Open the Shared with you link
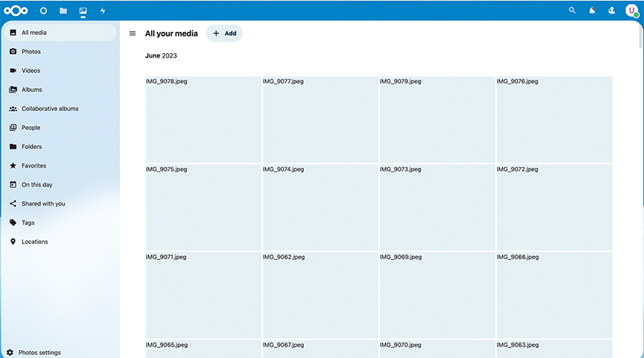 point(43,203)
